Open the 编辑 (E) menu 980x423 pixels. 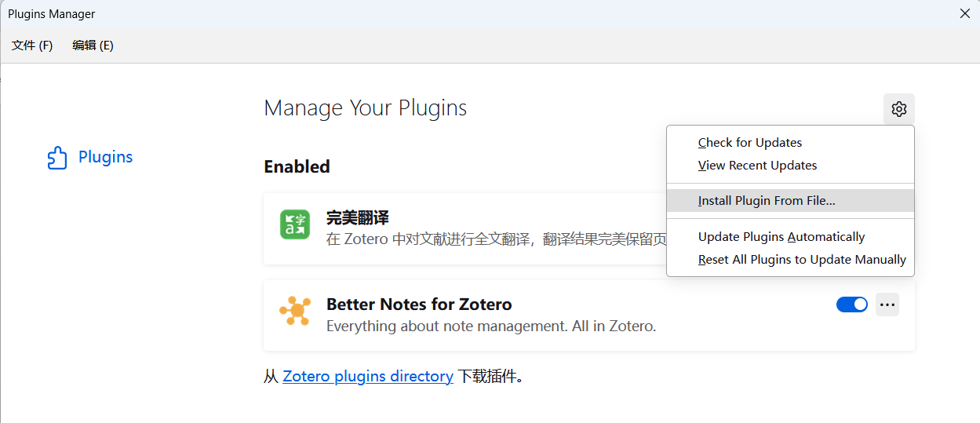93,46
